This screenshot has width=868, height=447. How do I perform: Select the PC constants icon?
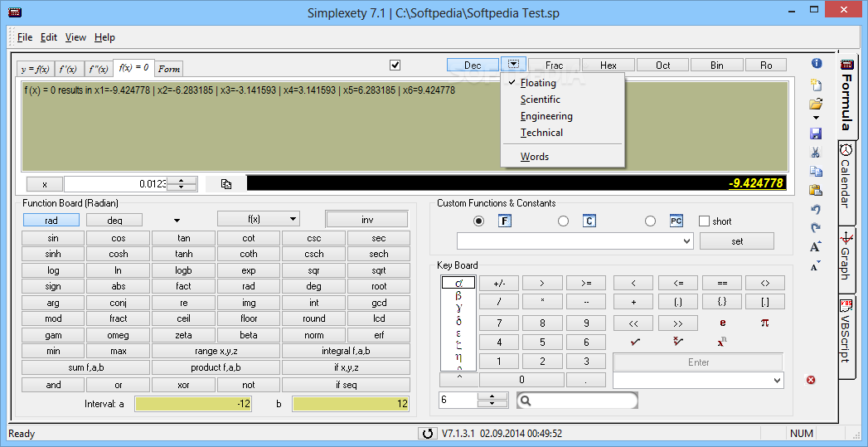(676, 221)
